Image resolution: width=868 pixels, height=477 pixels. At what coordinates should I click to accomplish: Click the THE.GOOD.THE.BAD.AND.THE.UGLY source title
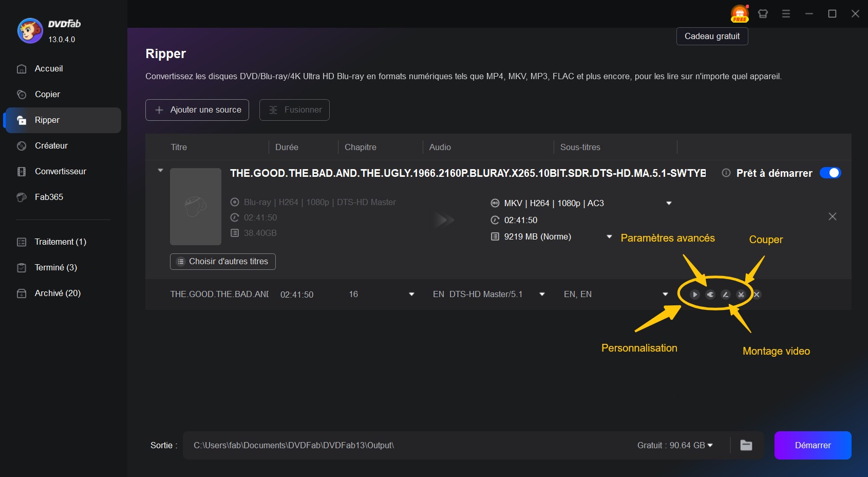click(468, 173)
